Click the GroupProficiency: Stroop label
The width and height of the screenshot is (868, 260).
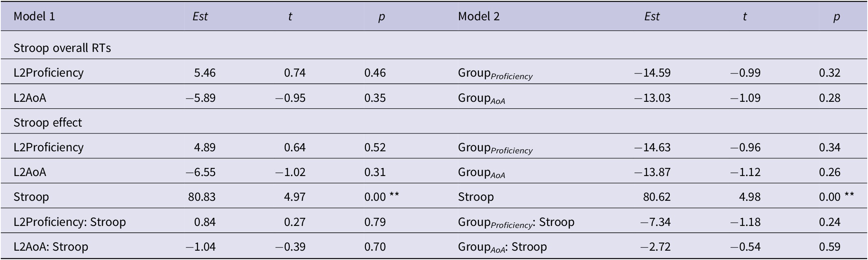pos(516,223)
